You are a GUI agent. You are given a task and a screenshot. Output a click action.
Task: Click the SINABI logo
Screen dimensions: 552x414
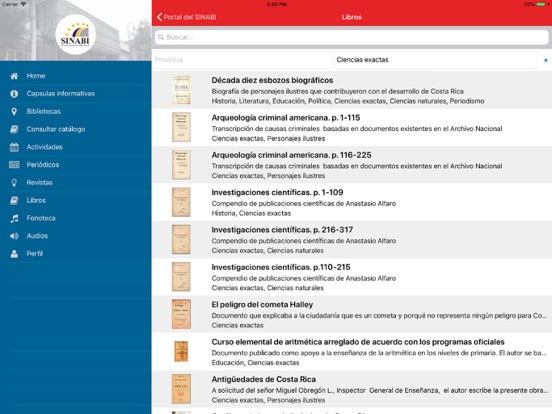[75, 34]
